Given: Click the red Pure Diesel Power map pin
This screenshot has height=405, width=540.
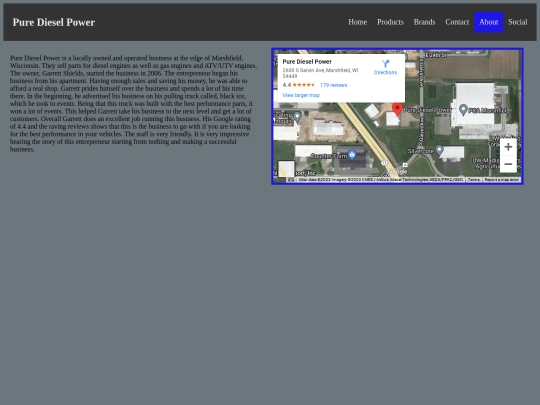Looking at the screenshot, I should [397, 110].
